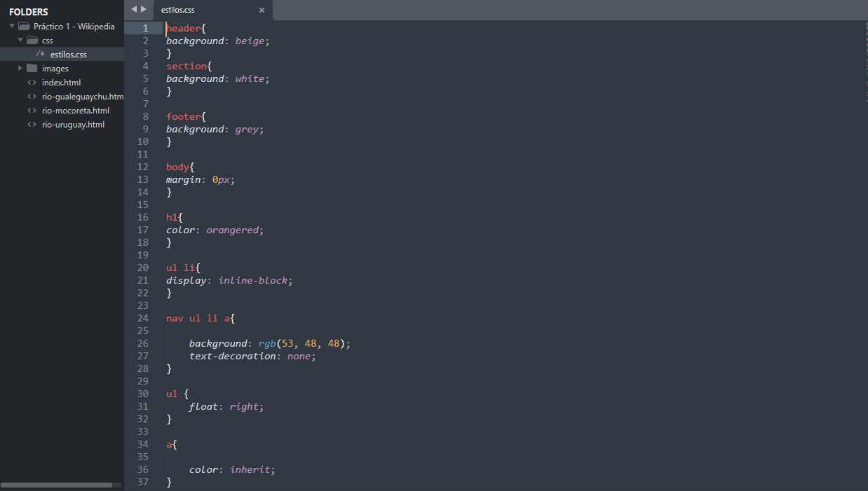Viewport: 868px width, 491px height.
Task: Click the HTML icon beside rio-mocoreta.html
Action: [x=32, y=111]
